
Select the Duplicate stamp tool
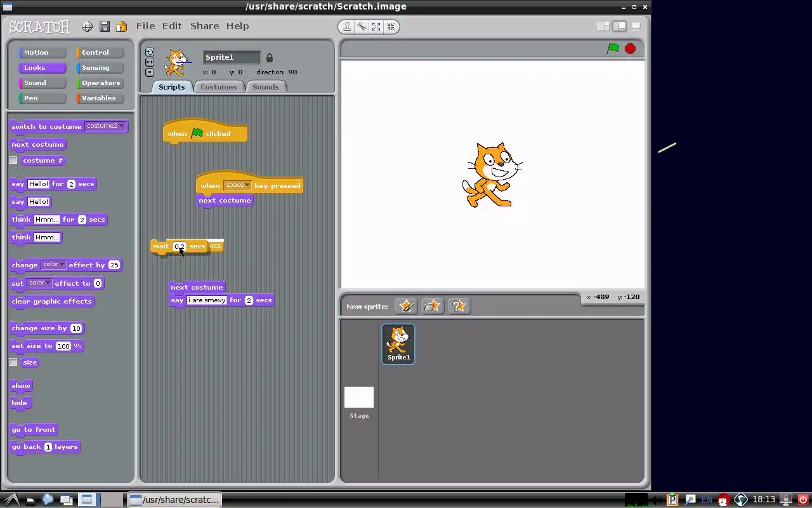347,27
